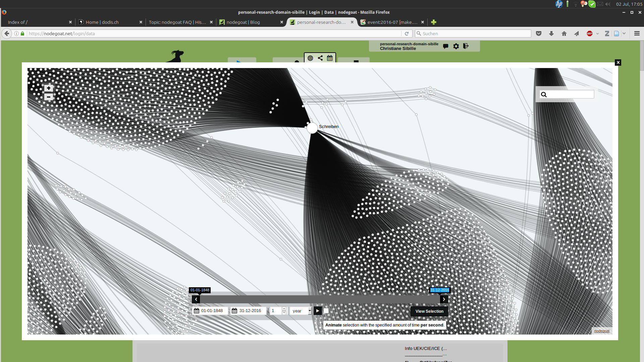Click the gray timeline range bar

[320, 299]
